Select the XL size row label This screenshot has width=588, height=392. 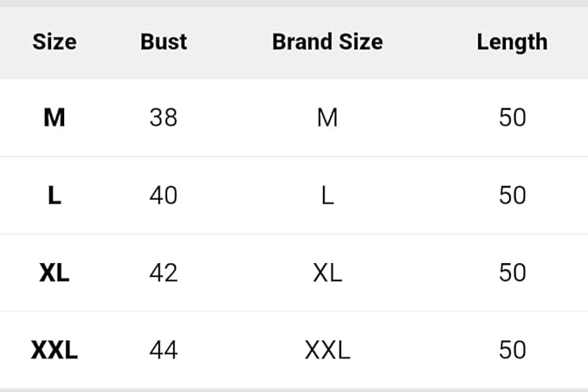click(x=55, y=273)
